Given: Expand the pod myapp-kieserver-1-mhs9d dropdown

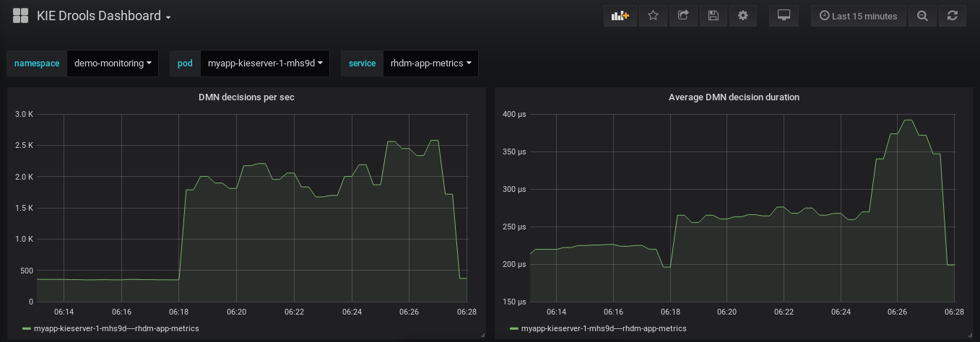Looking at the screenshot, I should [x=264, y=63].
